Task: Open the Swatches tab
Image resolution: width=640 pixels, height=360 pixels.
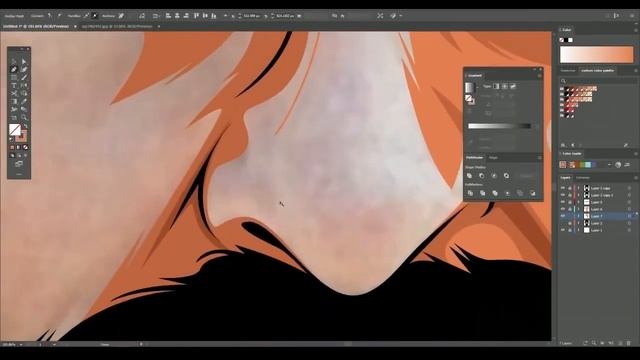Action: point(568,71)
